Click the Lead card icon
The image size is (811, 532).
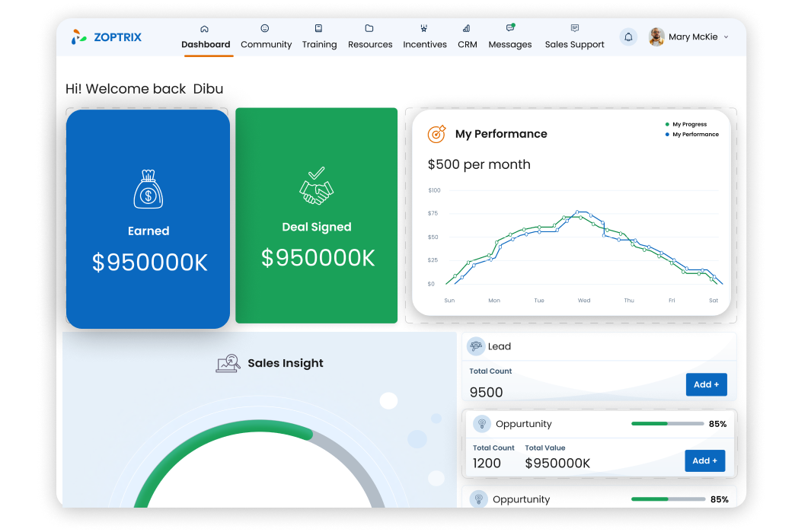click(x=476, y=346)
